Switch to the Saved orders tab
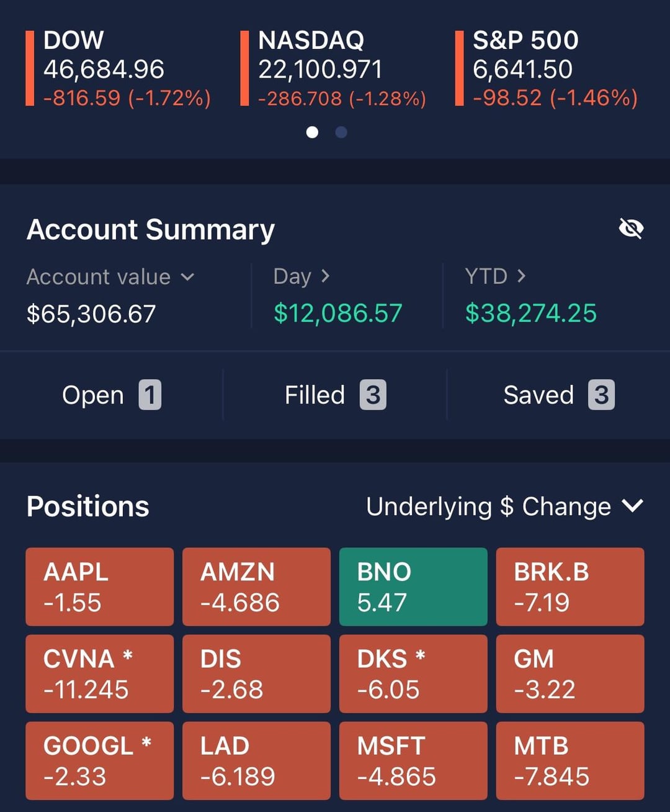This screenshot has width=670, height=812. click(558, 395)
